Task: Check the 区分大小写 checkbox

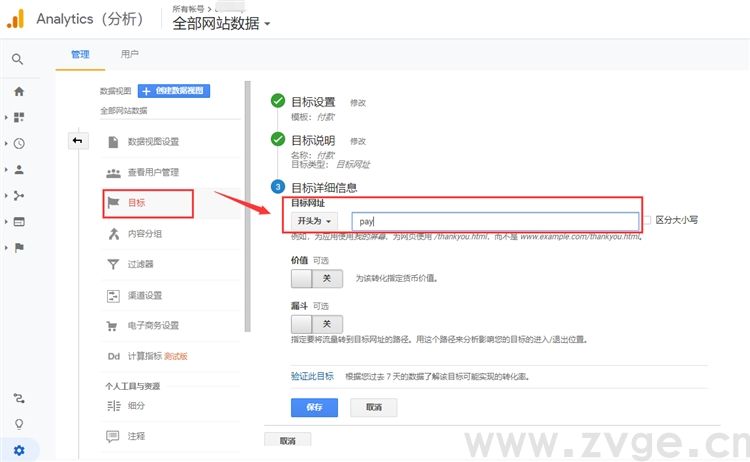Action: 647,220
